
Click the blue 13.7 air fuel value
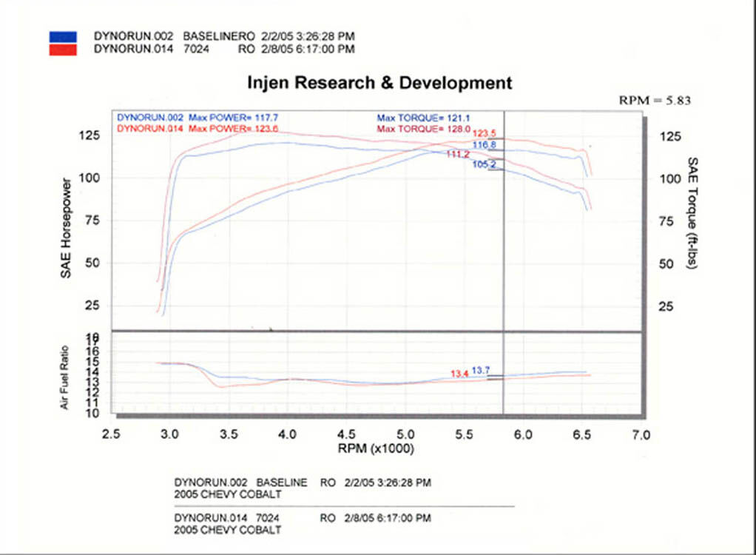click(x=481, y=370)
